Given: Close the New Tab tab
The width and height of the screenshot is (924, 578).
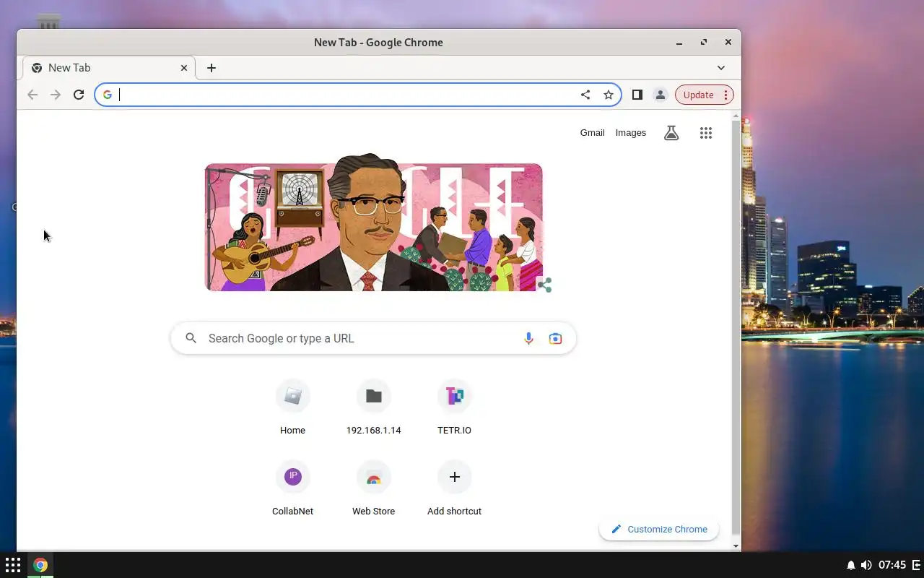Looking at the screenshot, I should coord(183,68).
